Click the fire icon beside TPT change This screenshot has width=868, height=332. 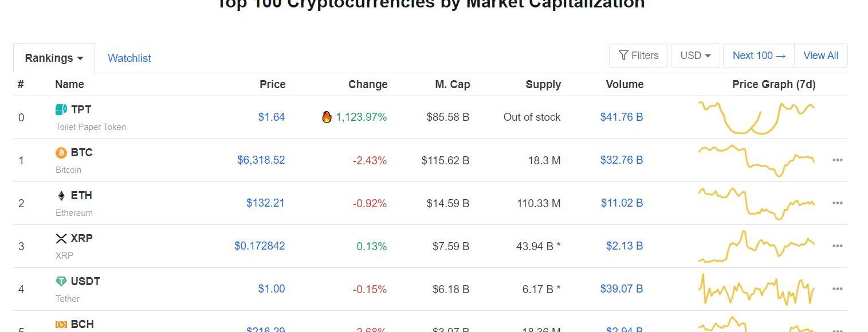[x=327, y=117]
